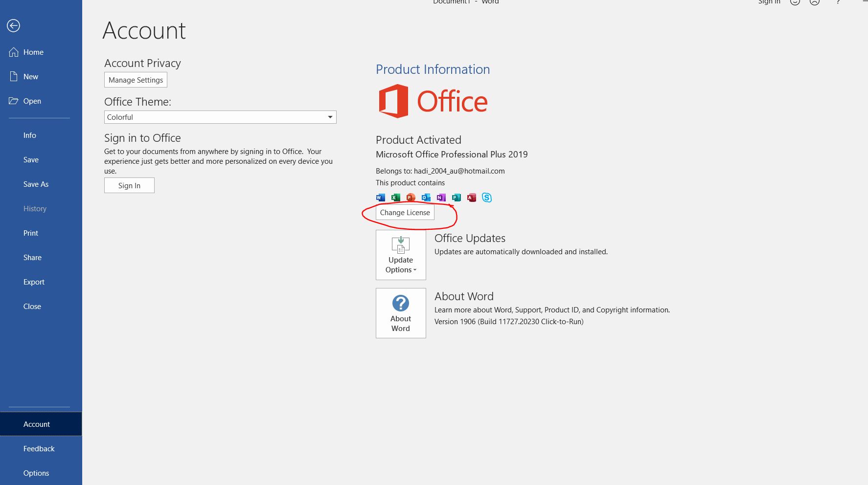Click Sign in link in title bar

pyautogui.click(x=769, y=2)
